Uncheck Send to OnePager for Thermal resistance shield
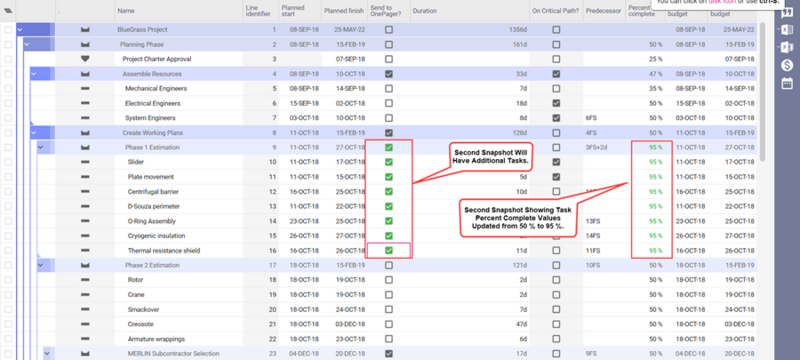Image resolution: width=800 pixels, height=360 pixels. tap(389, 250)
